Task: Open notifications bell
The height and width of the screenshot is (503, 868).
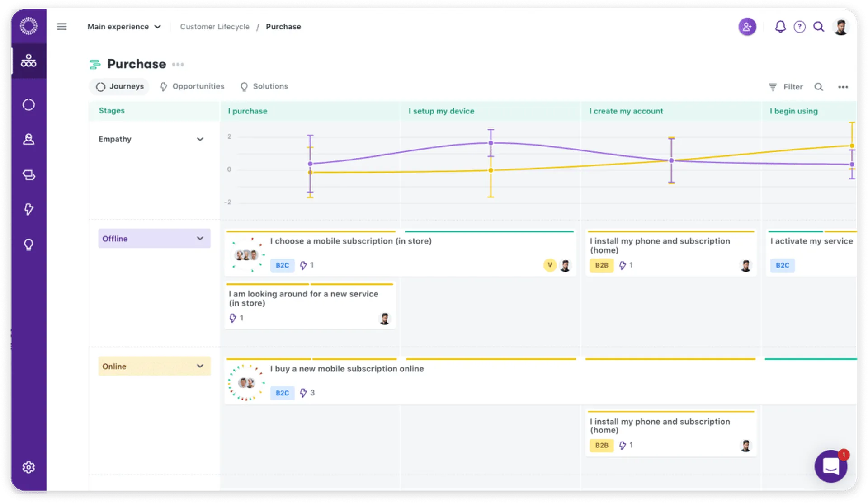Action: pyautogui.click(x=780, y=27)
